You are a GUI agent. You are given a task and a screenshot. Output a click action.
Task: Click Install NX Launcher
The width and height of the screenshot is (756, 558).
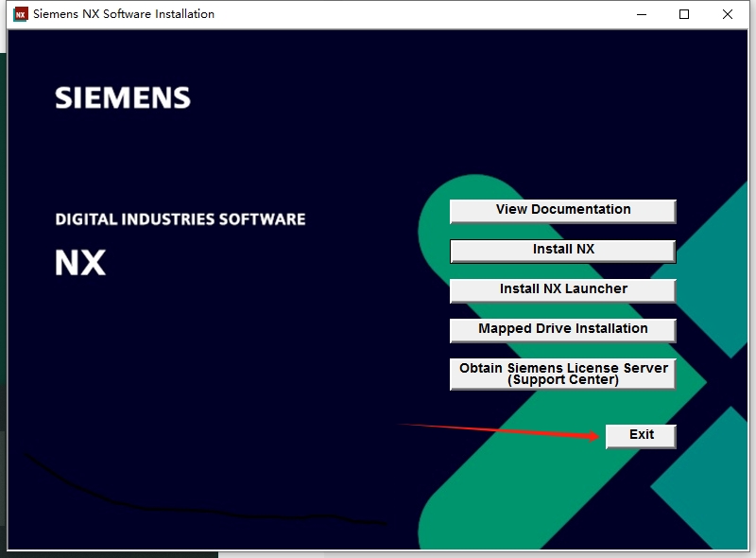pos(562,289)
